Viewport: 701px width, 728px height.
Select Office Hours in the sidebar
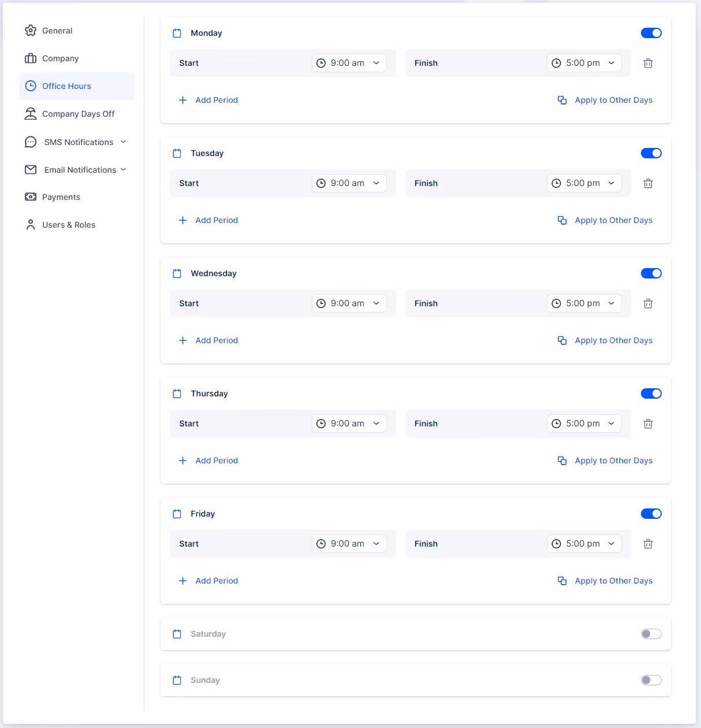(77, 86)
